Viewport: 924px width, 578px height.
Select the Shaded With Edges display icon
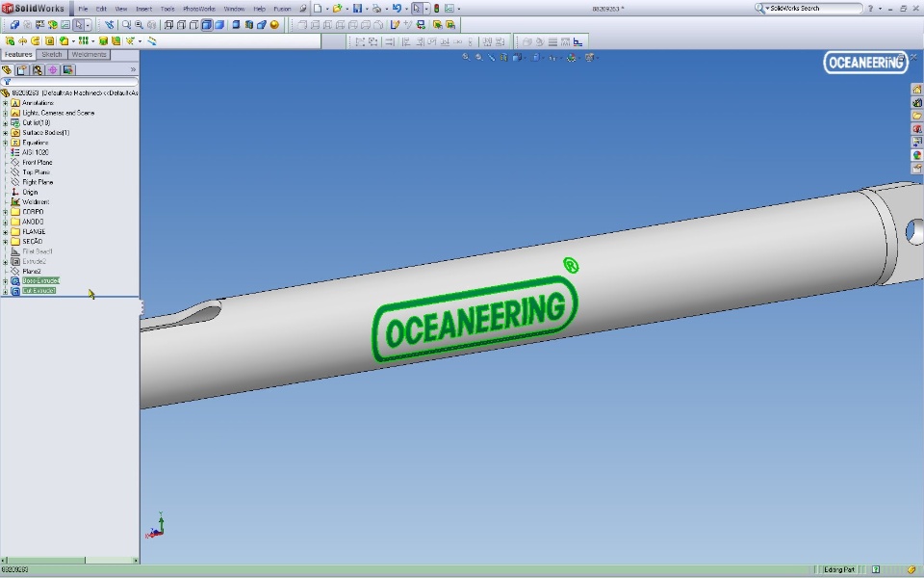[x=207, y=25]
